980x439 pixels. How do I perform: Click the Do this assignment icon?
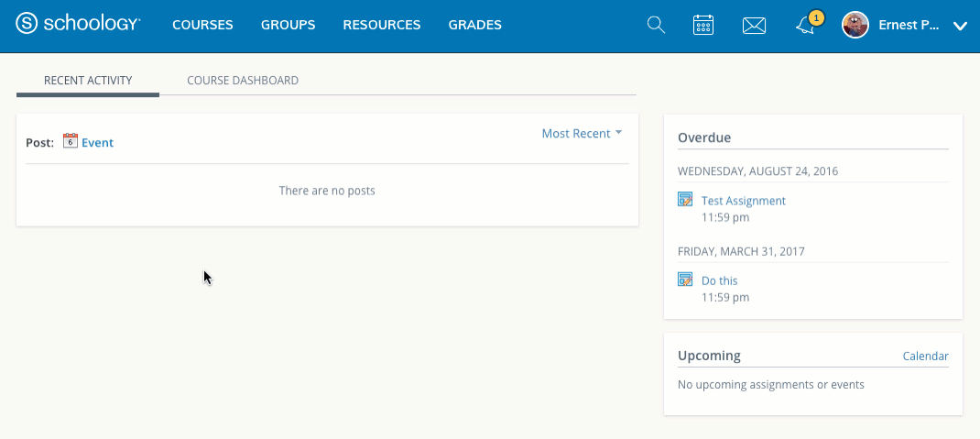pos(685,280)
